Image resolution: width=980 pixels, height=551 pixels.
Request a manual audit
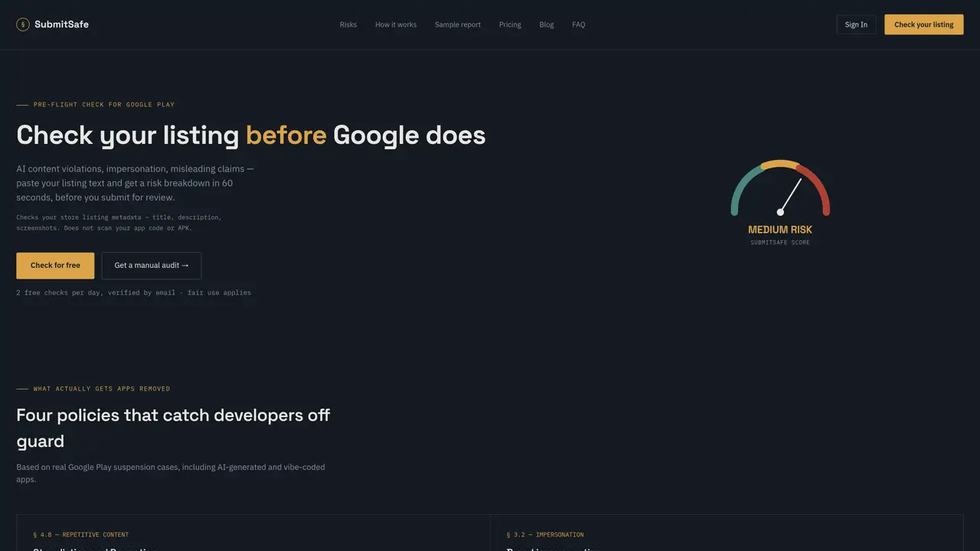[x=152, y=266]
